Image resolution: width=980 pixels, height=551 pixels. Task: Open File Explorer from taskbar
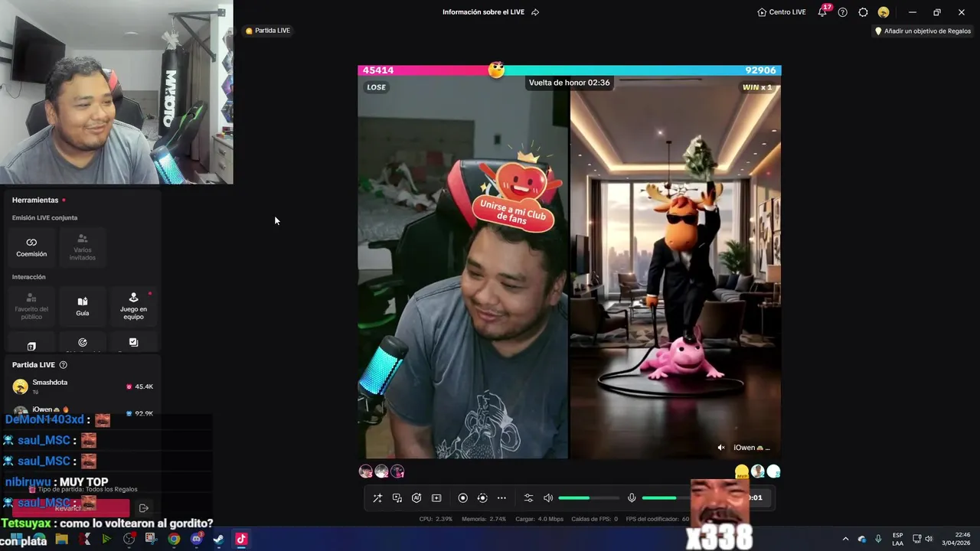[61, 539]
